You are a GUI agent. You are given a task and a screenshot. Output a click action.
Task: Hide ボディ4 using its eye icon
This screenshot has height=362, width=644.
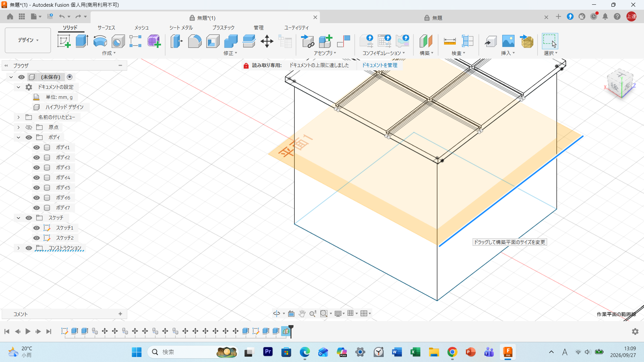pyautogui.click(x=37, y=178)
